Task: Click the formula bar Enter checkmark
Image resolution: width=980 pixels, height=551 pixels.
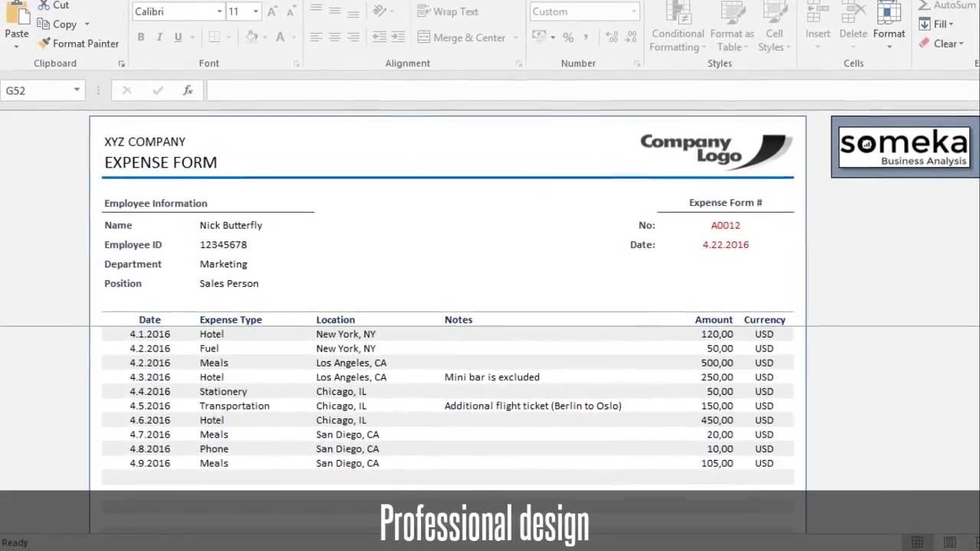Action: pos(158,90)
